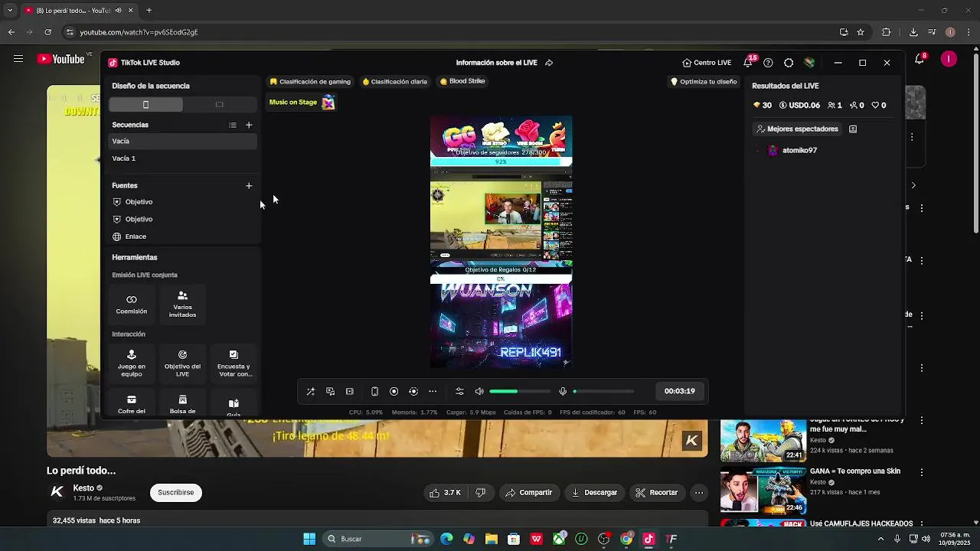This screenshot has width=980, height=551.
Task: Select the Enlace source
Action: click(x=182, y=236)
